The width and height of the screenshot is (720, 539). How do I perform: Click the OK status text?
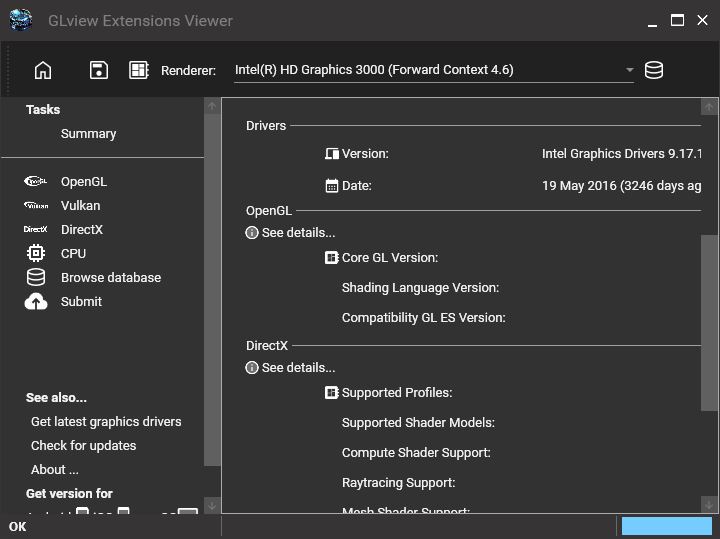pyautogui.click(x=17, y=527)
